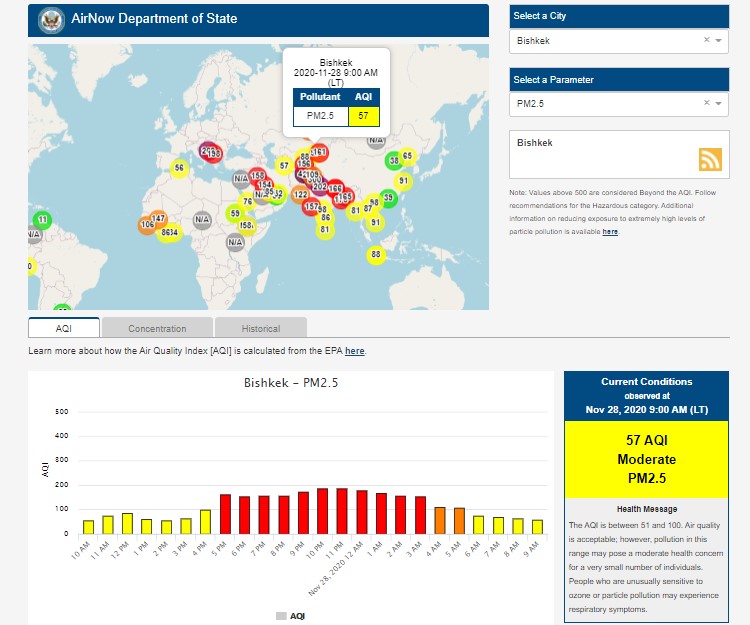Viewport: 750px width, 625px height.
Task: Click the Department of State seal logo
Action: (49, 19)
